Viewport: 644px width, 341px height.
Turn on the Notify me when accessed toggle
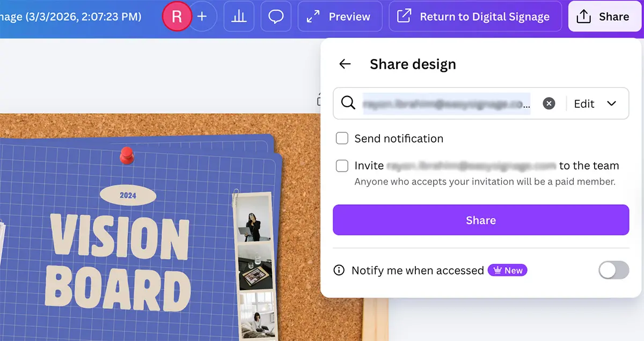(613, 270)
